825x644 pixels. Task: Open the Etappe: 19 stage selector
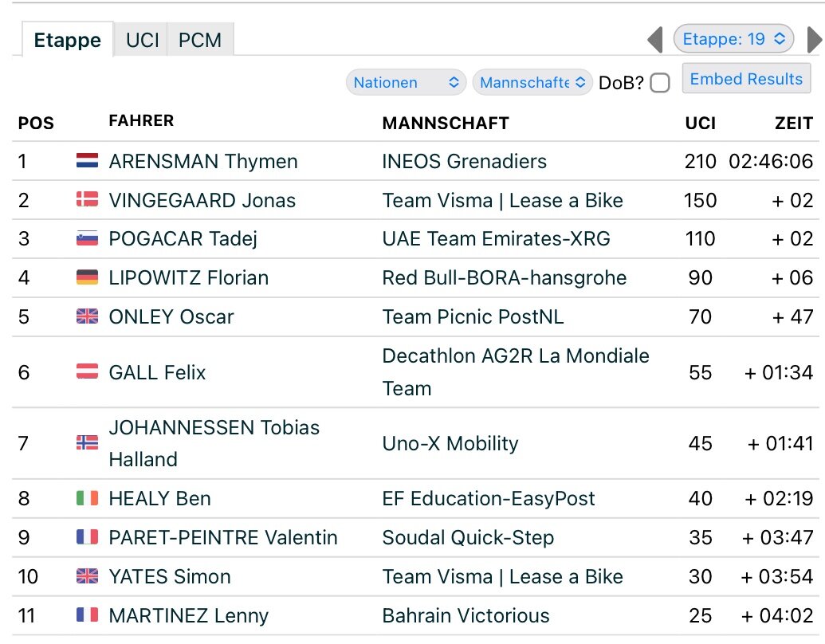[733, 39]
